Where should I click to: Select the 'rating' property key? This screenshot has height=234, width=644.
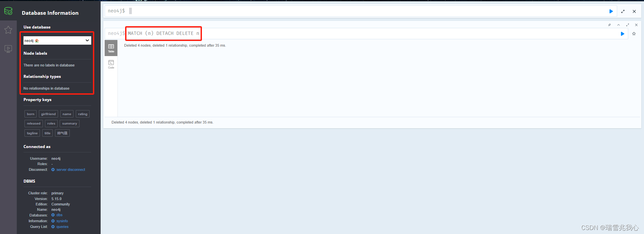83,114
